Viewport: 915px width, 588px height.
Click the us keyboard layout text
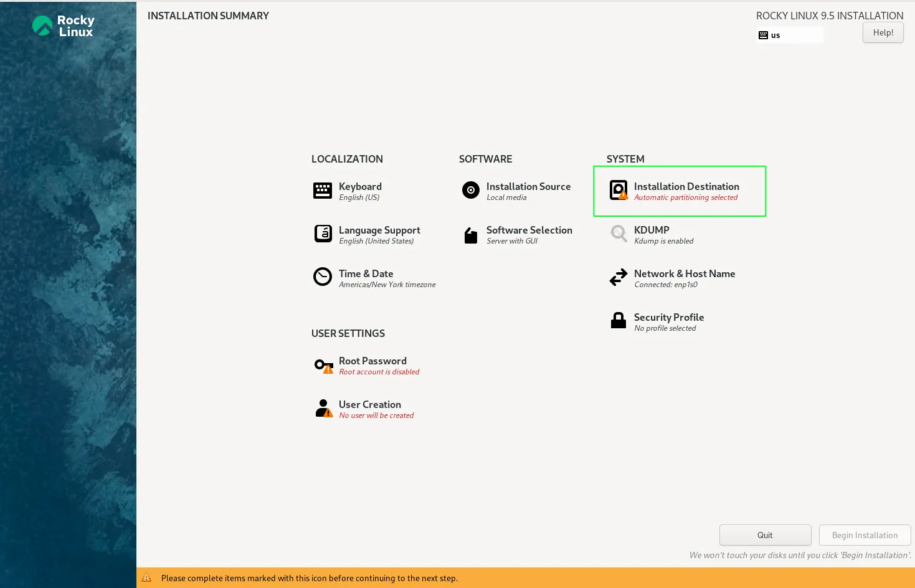[x=775, y=36]
